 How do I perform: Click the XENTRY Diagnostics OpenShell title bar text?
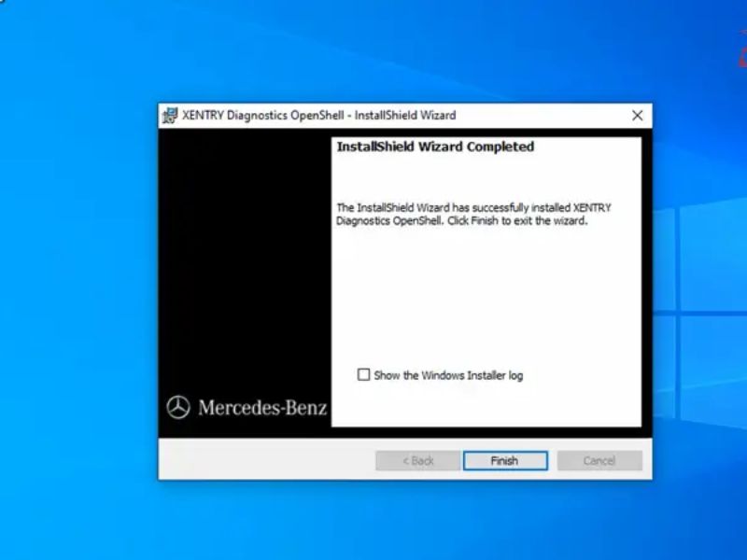[318, 116]
